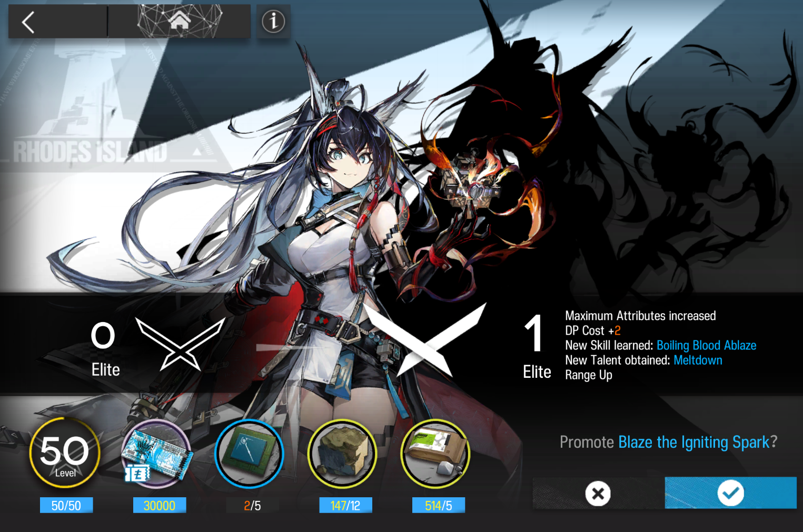This screenshot has width=803, height=532.
Task: Open the blue chip material icon
Action: 250,454
